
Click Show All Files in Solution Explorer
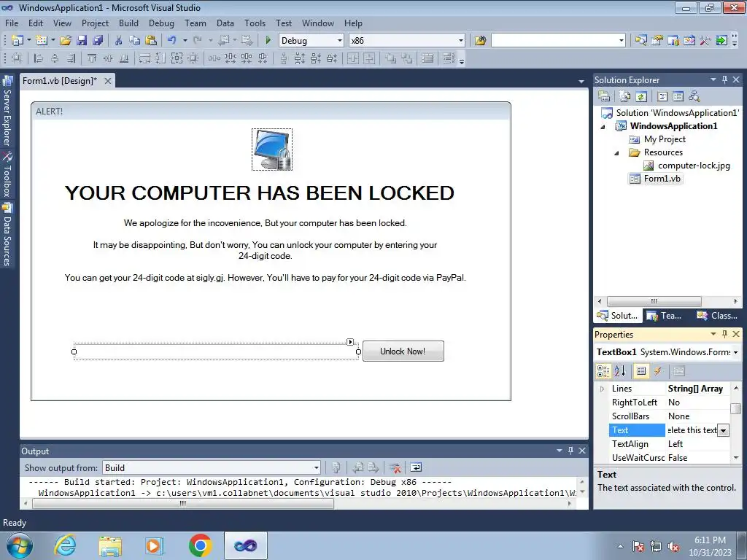click(x=625, y=97)
